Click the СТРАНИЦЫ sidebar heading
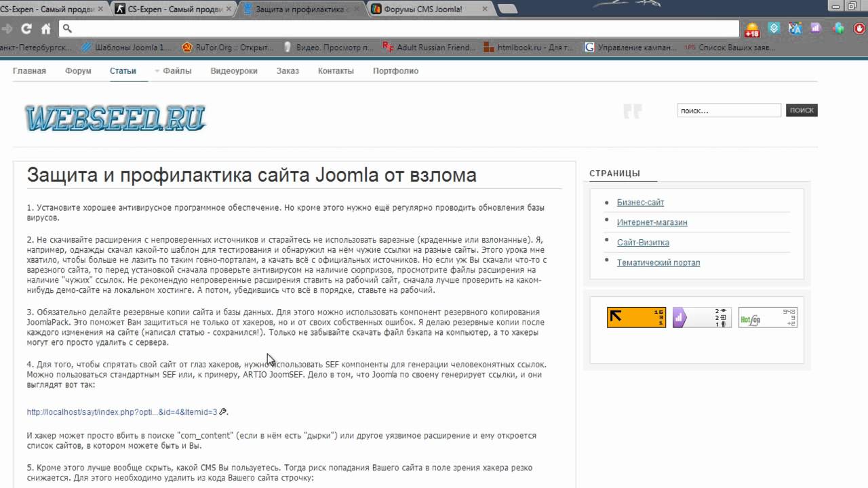Viewport: 868px width, 488px height. pyautogui.click(x=614, y=174)
